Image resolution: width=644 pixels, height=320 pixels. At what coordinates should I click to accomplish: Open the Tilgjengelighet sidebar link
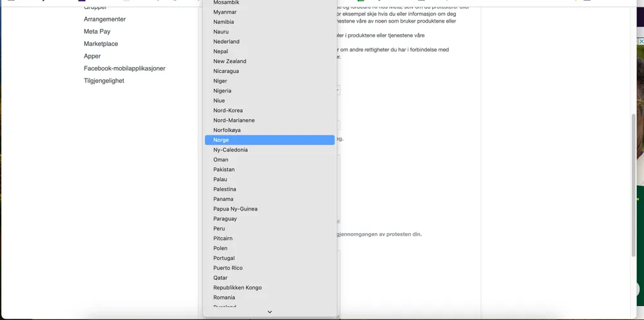tap(104, 80)
